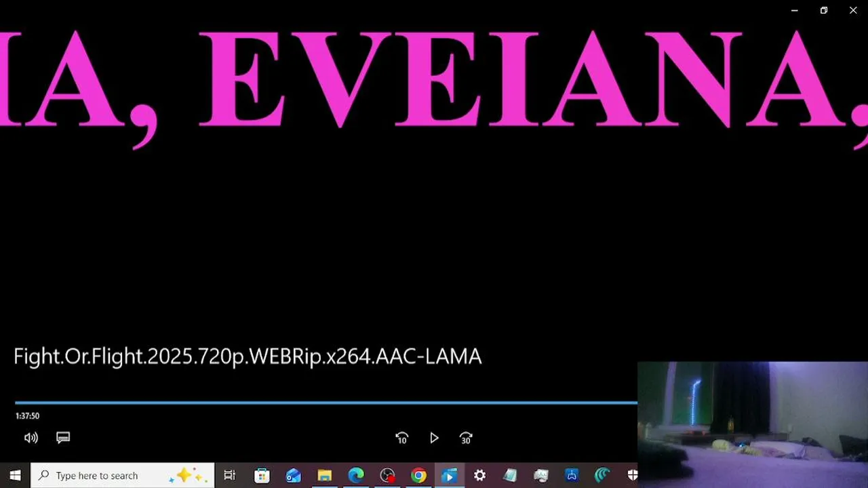Viewport: 868px width, 488px height.
Task: Open the volume control in the player
Action: point(31,438)
